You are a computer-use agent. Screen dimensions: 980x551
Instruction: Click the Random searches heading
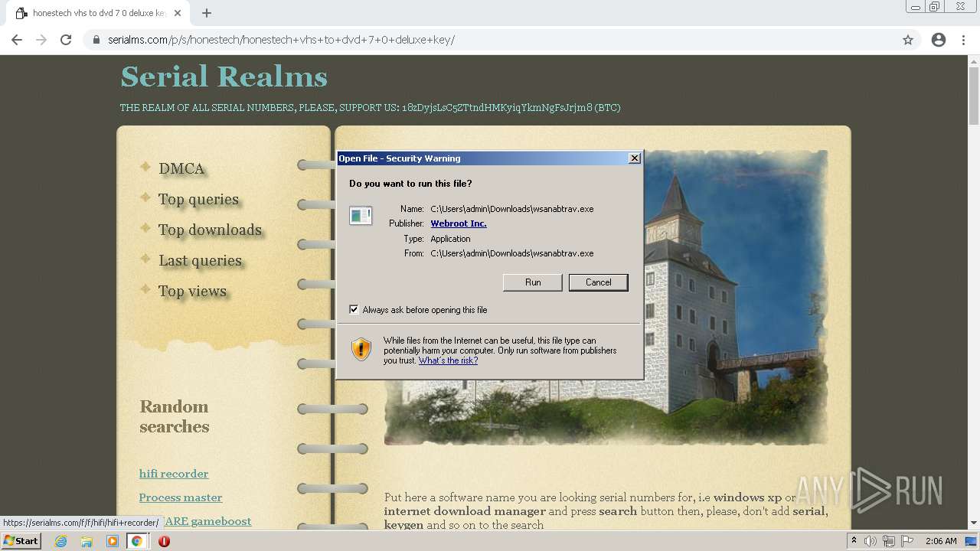[x=175, y=416]
